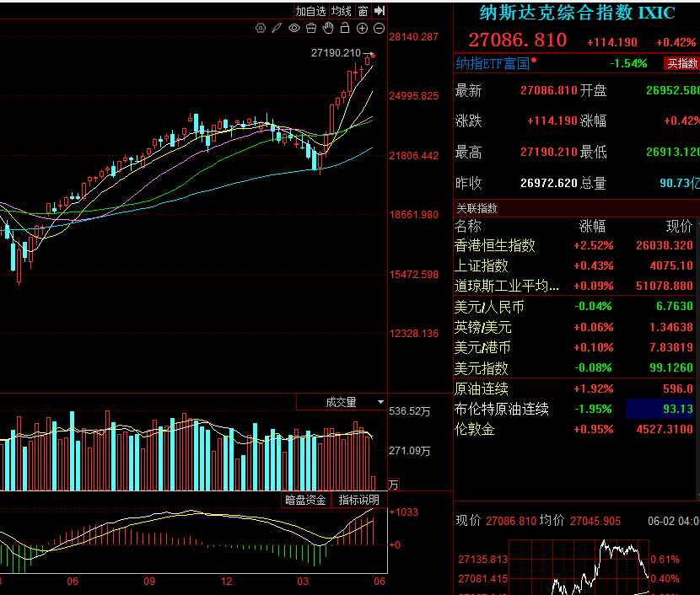Click the latest price 27086.810 headline
Image resolution: width=700 pixels, height=595 pixels.
[518, 40]
